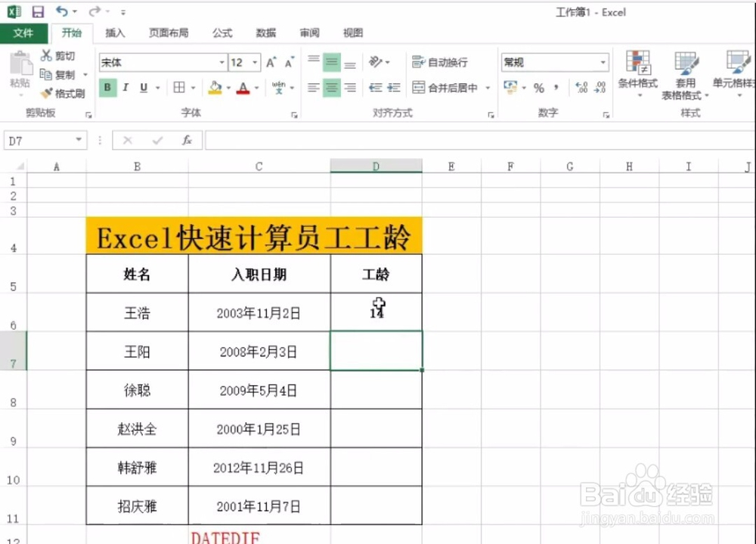Click the Select All corner triangle
This screenshot has width=756, height=544.
[x=20, y=166]
